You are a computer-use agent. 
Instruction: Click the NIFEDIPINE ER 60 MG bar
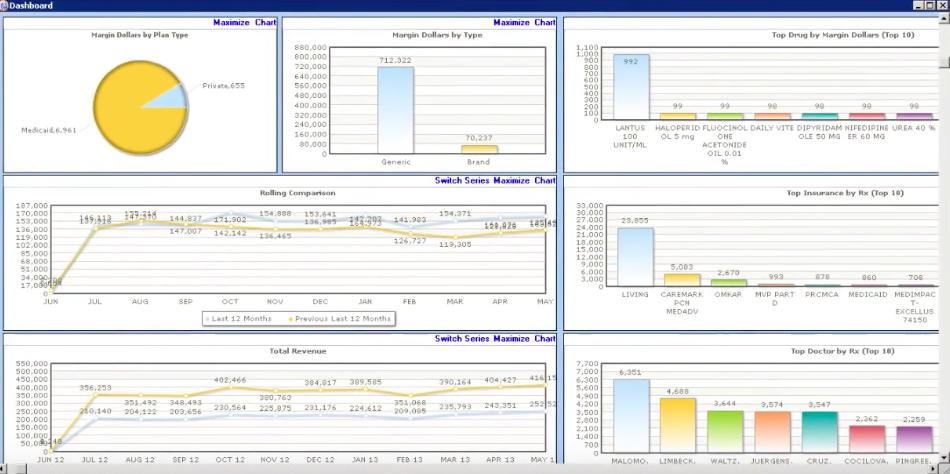click(x=867, y=116)
